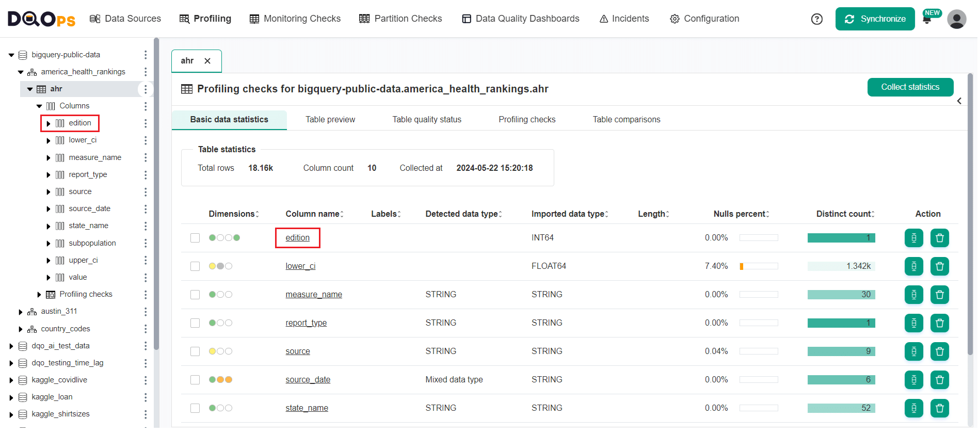Expand the Profiling checks tree node
Viewport: 980px width, 434px height.
tap(39, 295)
